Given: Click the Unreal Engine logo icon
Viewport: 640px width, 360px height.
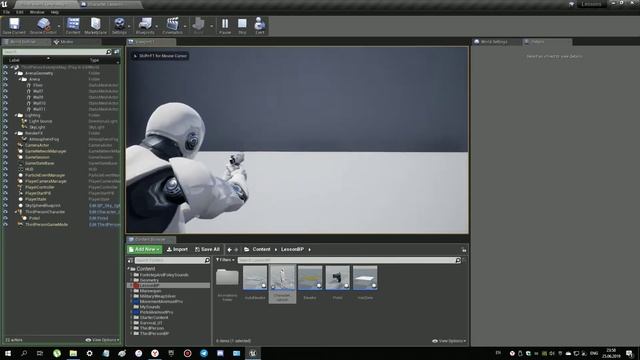Looking at the screenshot, I should [x=4, y=4].
